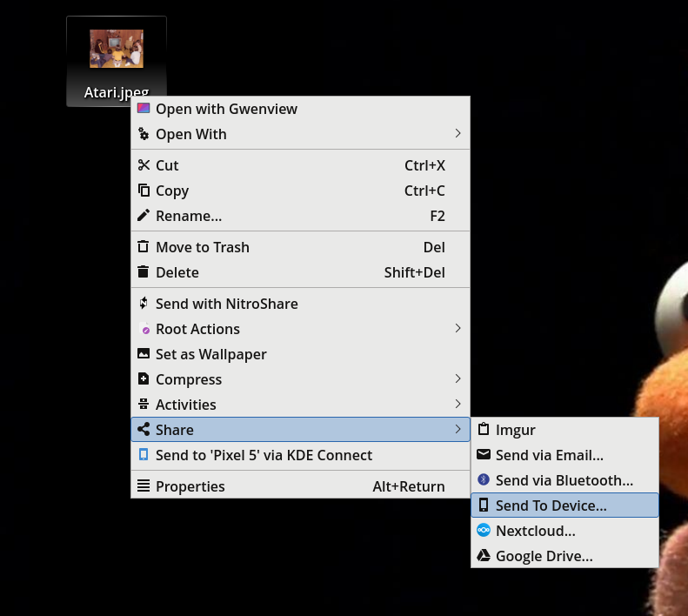Viewport: 688px width, 616px height.
Task: Click the NitroShare send icon
Action: [144, 303]
